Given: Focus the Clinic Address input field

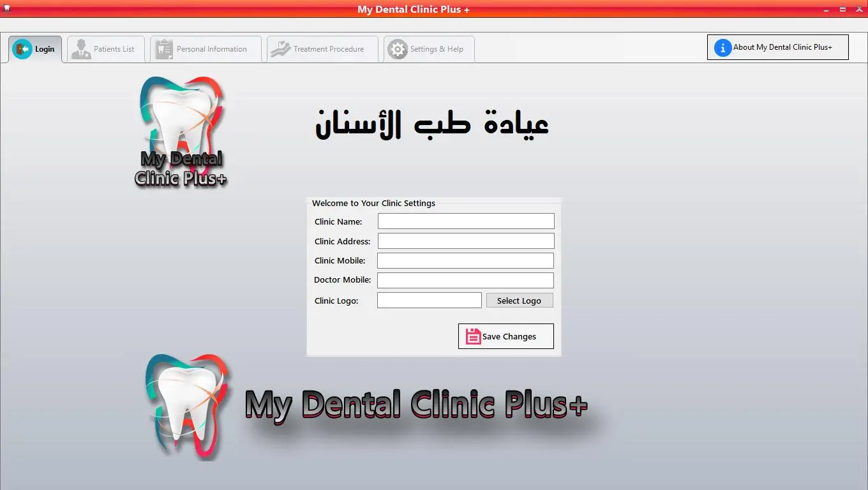Looking at the screenshot, I should (466, 241).
